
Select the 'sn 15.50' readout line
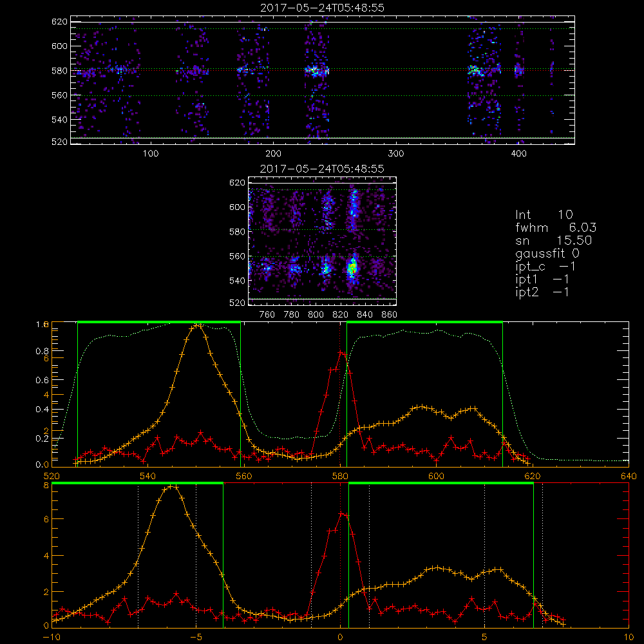click(553, 240)
